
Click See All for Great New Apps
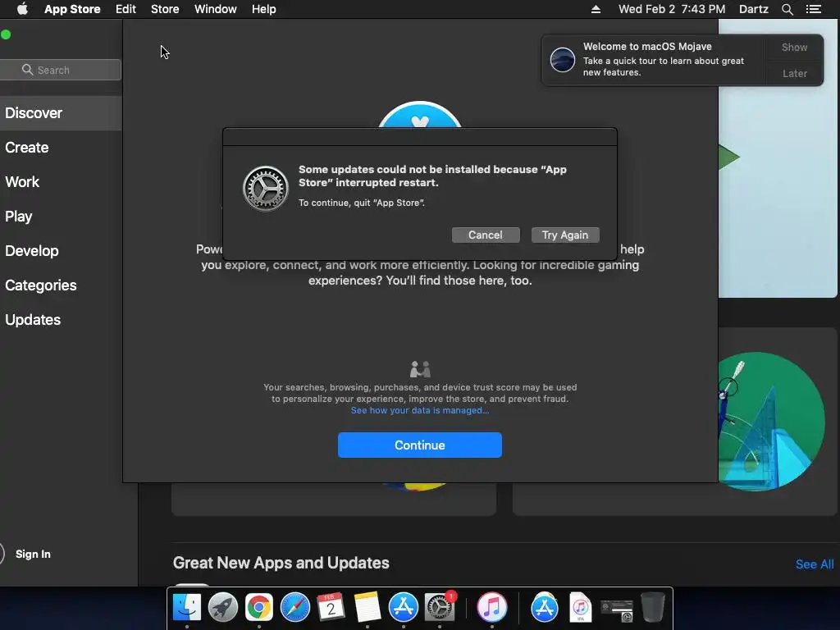pyautogui.click(x=815, y=564)
